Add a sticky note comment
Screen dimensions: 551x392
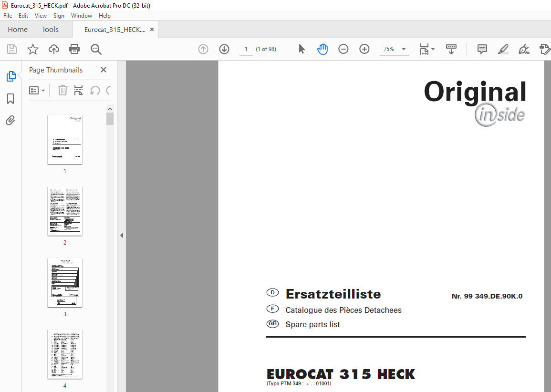(x=482, y=49)
